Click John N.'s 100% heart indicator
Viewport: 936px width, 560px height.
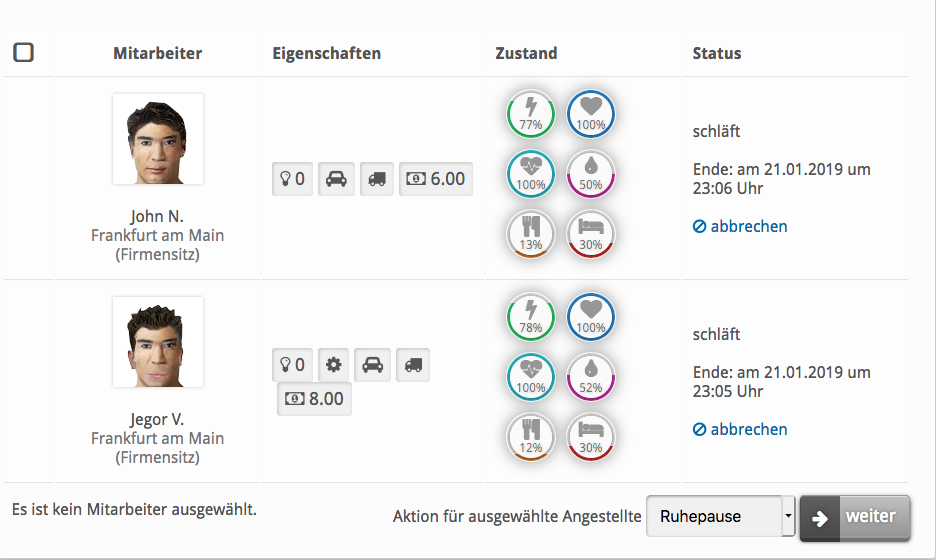click(x=591, y=113)
